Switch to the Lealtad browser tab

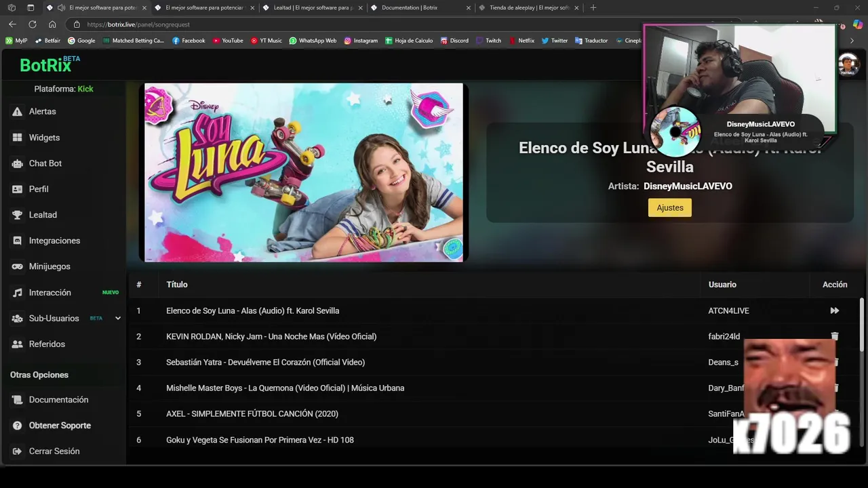click(312, 7)
